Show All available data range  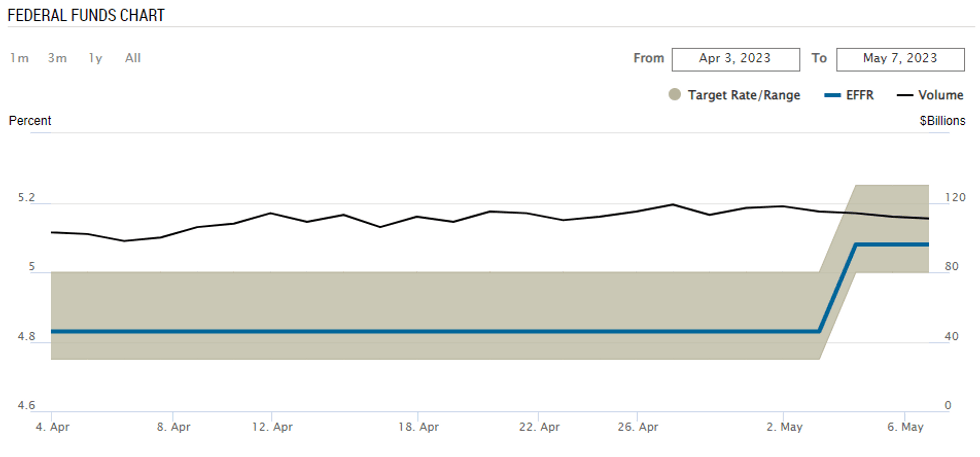point(133,58)
